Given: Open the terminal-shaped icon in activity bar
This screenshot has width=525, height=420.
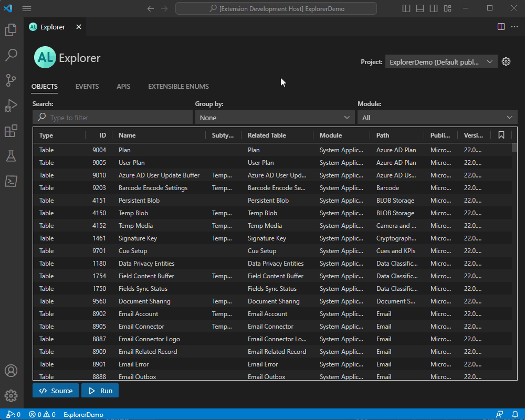Looking at the screenshot, I should (11, 181).
